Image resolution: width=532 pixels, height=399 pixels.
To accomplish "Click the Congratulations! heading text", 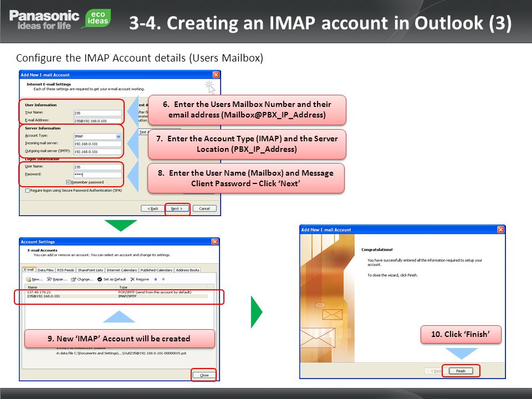I will [x=377, y=250].
